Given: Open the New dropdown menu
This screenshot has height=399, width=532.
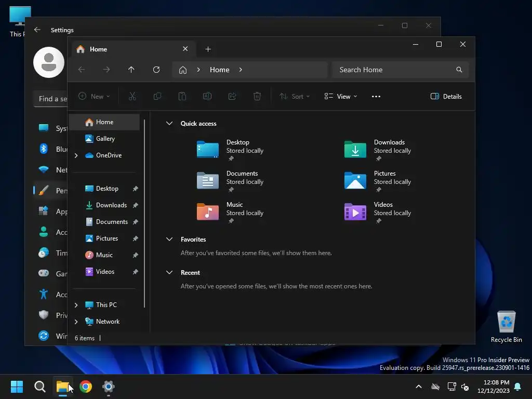Looking at the screenshot, I should (x=94, y=96).
